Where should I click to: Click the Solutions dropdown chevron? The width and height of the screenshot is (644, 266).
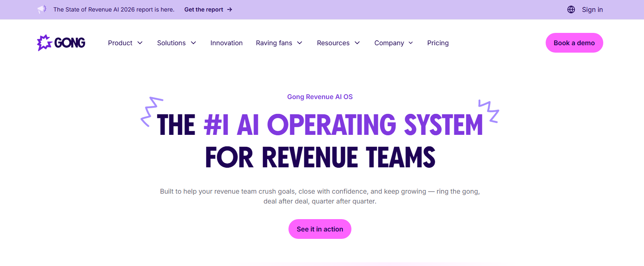tap(193, 43)
